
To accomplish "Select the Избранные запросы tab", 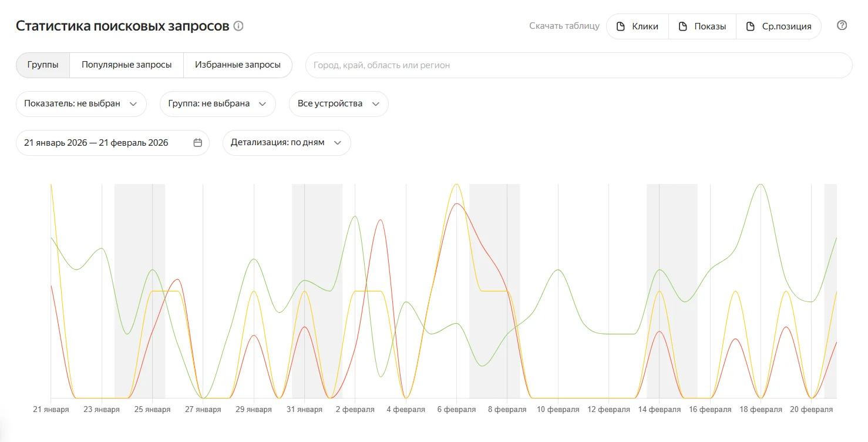I will (237, 65).
